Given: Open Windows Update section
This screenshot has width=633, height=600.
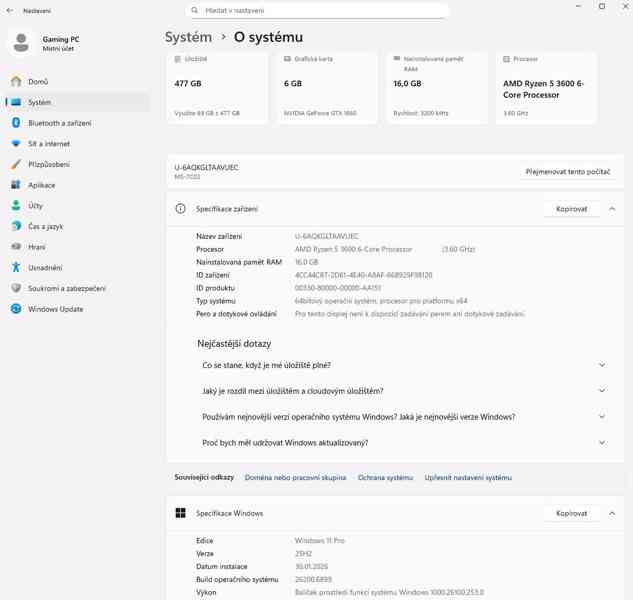Looking at the screenshot, I should pyautogui.click(x=55, y=309).
